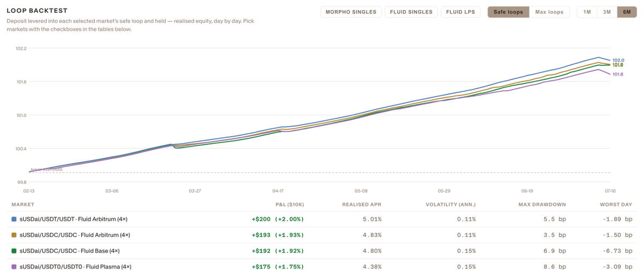Click the WORST DAY column header
The height and width of the screenshot is (280, 644).
click(x=616, y=204)
